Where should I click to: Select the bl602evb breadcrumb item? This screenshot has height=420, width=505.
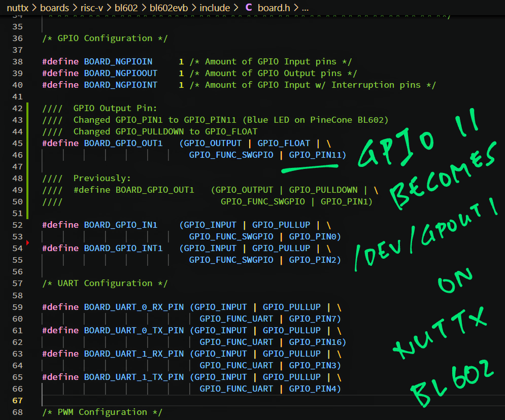click(169, 8)
